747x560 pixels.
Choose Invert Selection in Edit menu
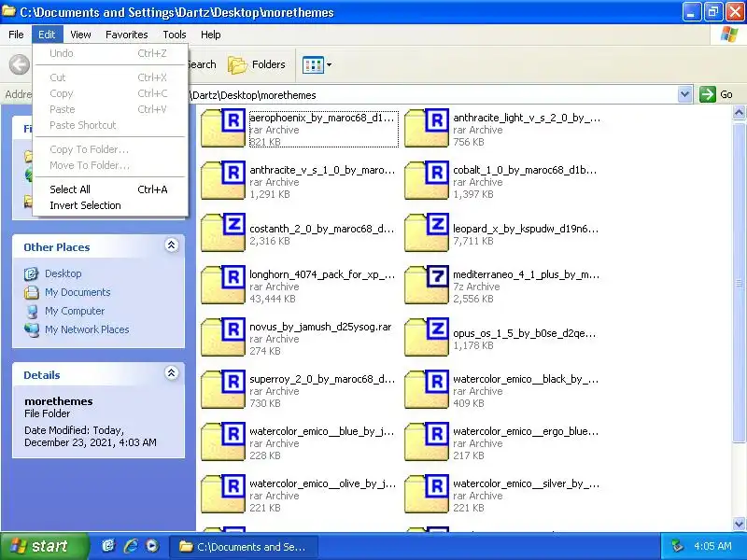click(x=109, y=205)
